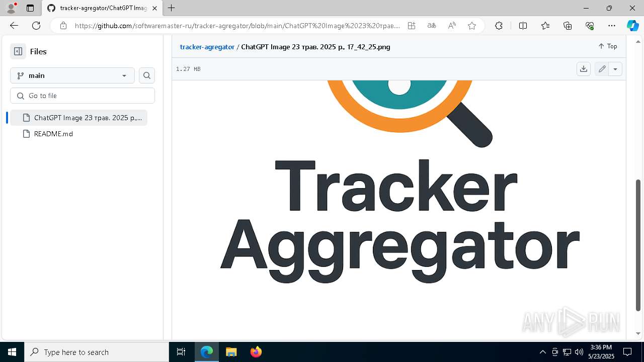The image size is (644, 362).
Task: Expand the edit options dropdown arrow
Action: point(615,69)
